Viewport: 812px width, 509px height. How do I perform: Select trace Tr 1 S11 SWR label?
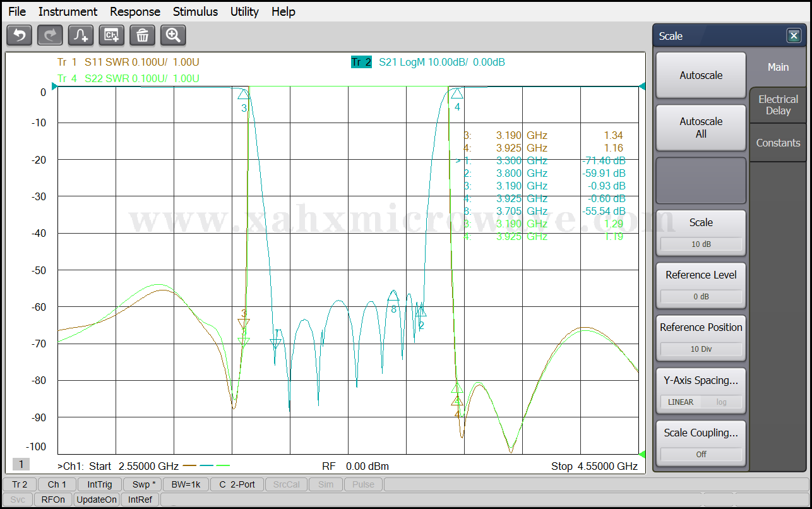point(128,62)
